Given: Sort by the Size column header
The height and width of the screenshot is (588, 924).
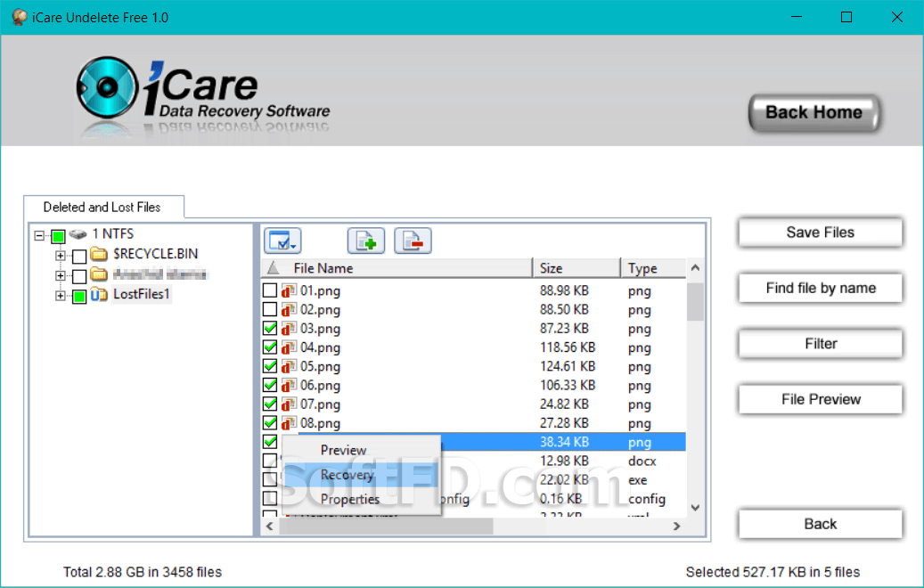Looking at the screenshot, I should coord(576,268).
